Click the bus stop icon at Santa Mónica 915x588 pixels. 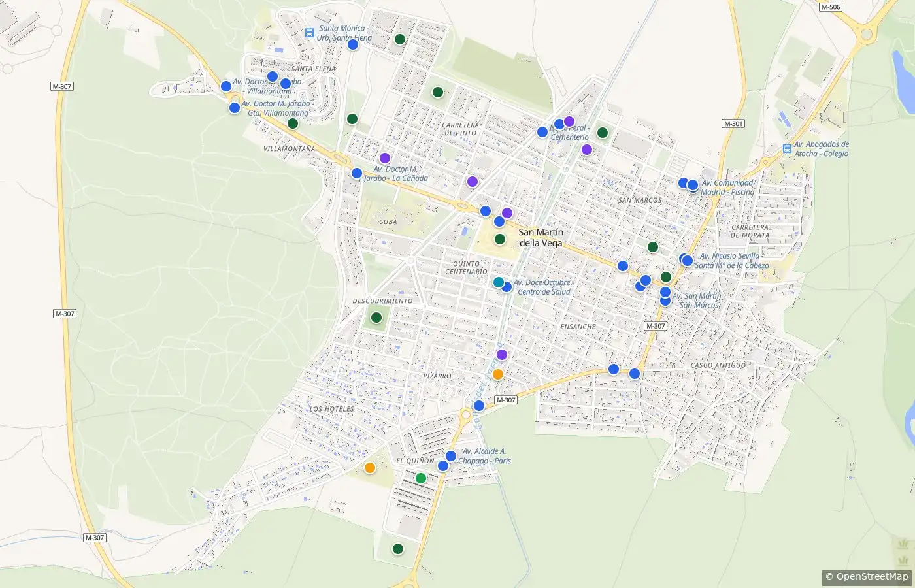[x=309, y=33]
